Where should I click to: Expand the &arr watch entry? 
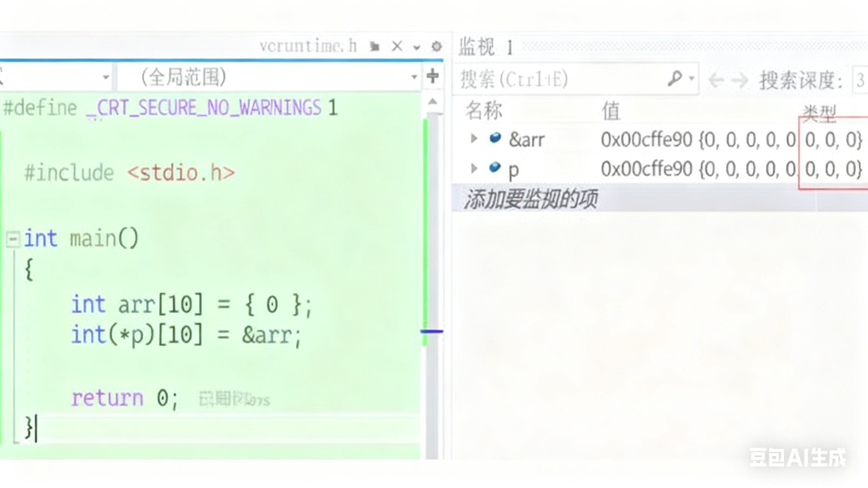[x=474, y=139]
